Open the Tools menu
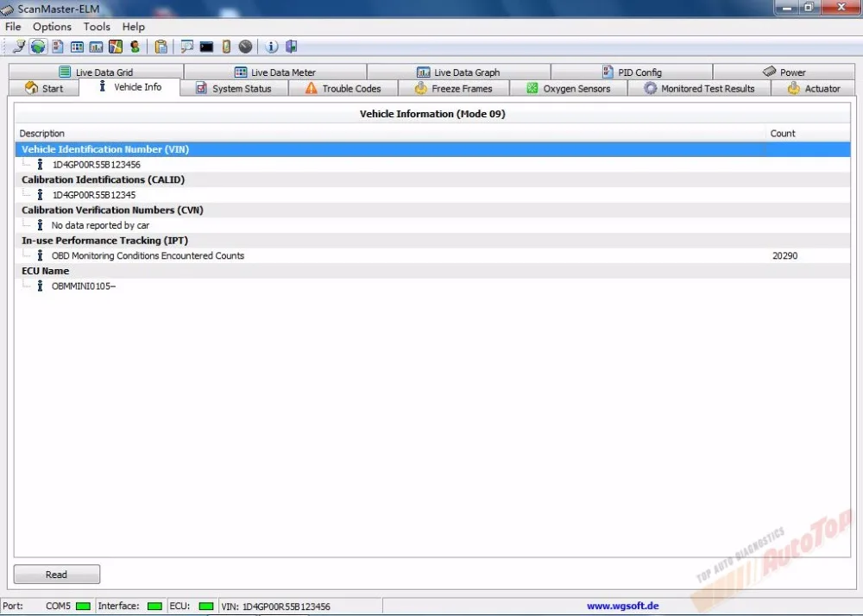This screenshot has height=616, width=863. pyautogui.click(x=97, y=27)
